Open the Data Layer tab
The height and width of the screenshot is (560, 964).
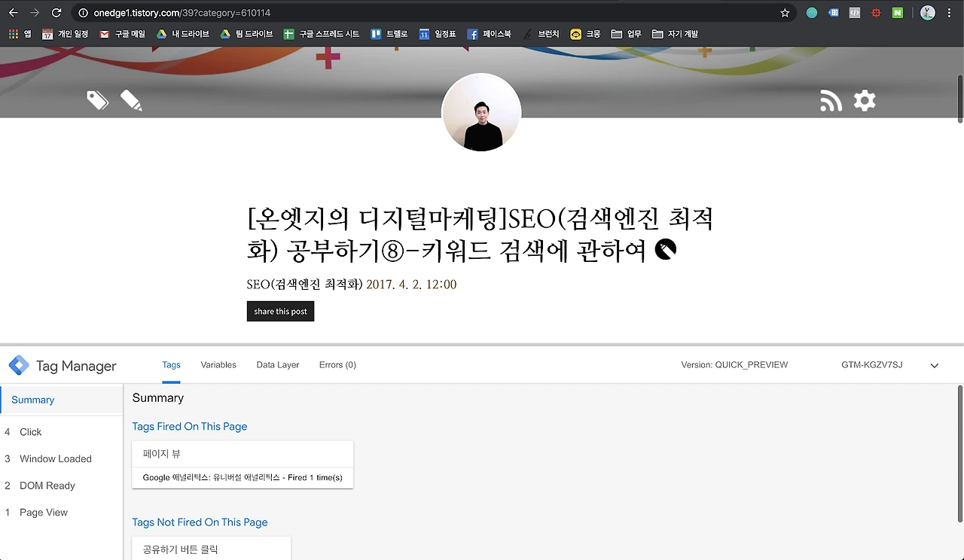(277, 365)
